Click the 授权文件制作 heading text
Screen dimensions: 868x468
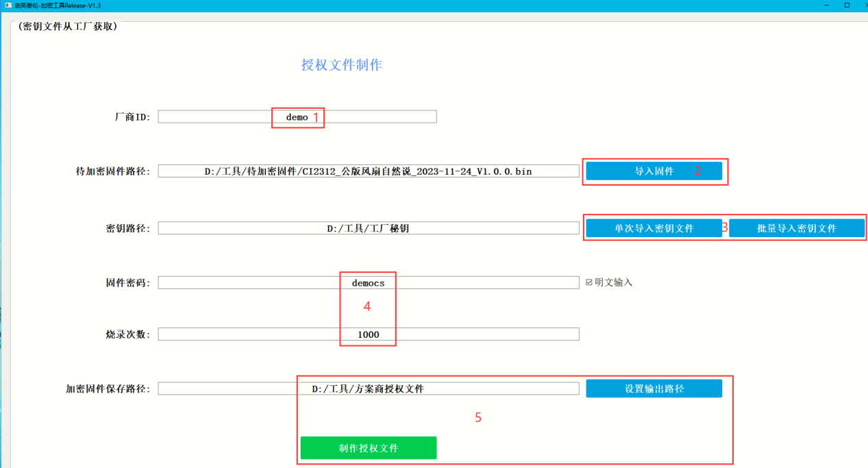pos(341,65)
